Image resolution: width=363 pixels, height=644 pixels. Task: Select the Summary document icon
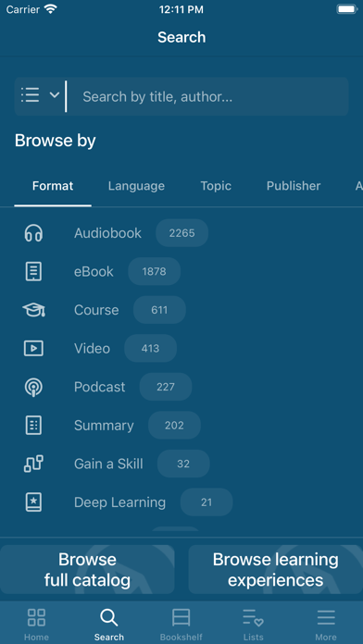click(x=33, y=425)
